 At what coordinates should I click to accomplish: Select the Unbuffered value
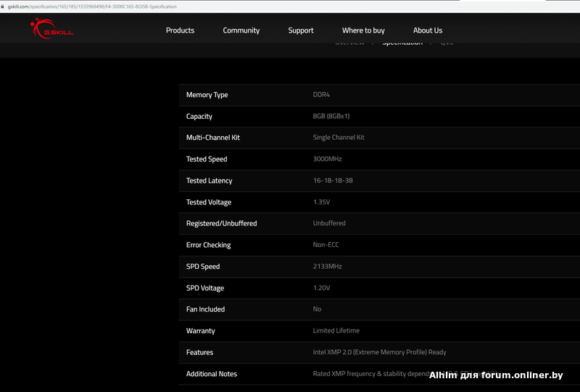(329, 223)
